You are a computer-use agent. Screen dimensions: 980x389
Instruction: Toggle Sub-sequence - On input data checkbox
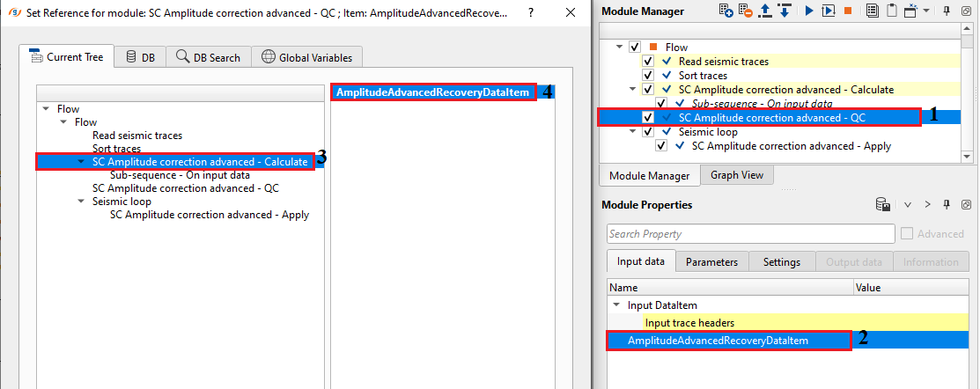click(x=661, y=103)
